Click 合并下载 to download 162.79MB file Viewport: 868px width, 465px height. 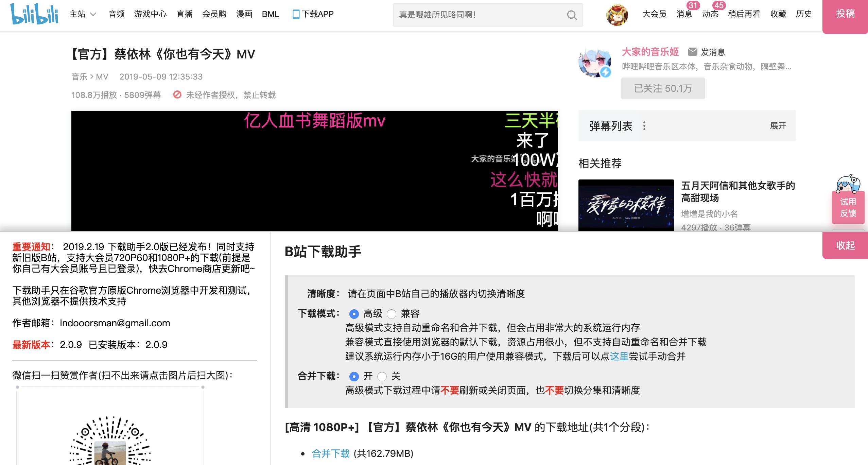[x=330, y=453]
